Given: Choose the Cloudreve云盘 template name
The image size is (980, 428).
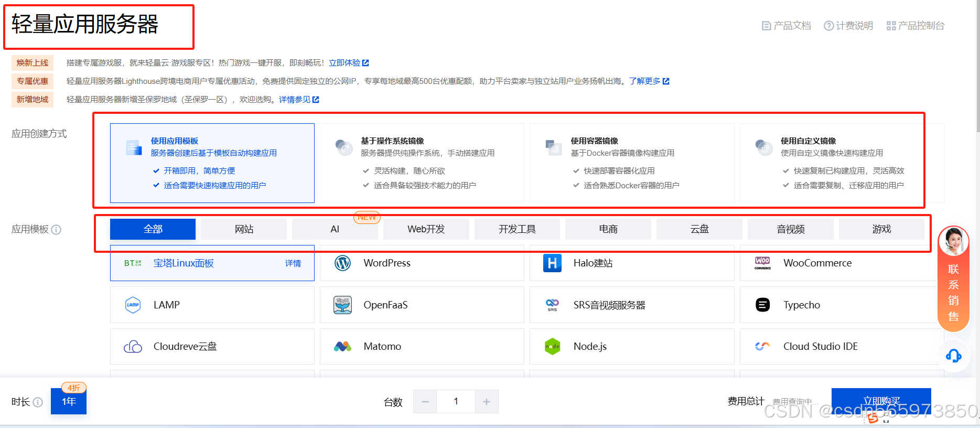Looking at the screenshot, I should click(185, 346).
